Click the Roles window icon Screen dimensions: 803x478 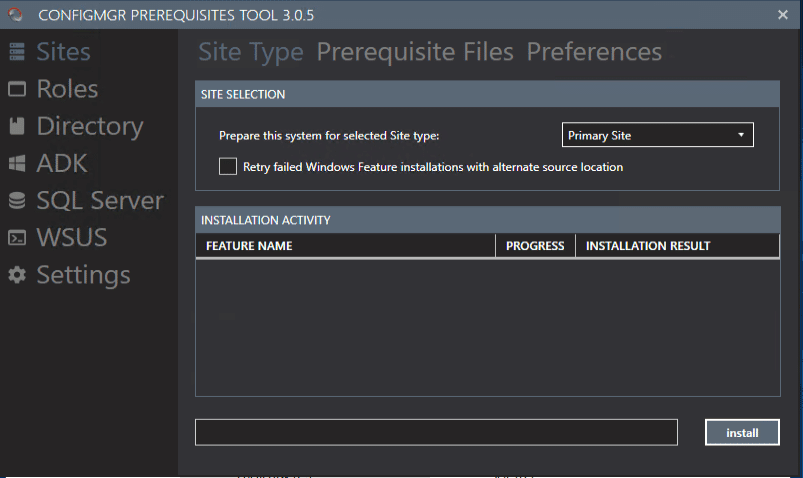tap(17, 89)
